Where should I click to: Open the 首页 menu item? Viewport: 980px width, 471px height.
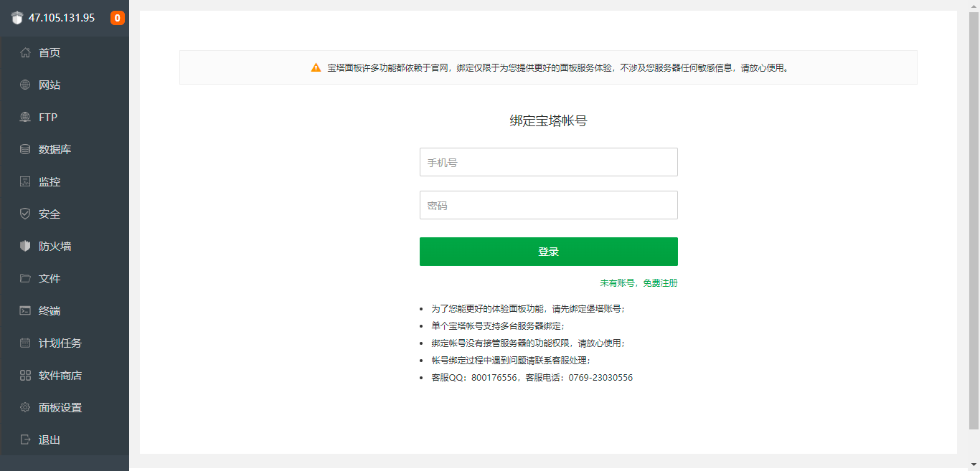click(65, 52)
